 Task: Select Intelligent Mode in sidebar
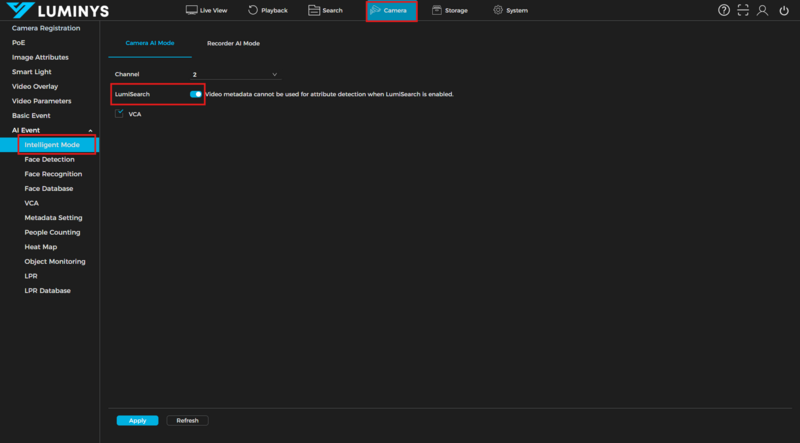click(50, 145)
